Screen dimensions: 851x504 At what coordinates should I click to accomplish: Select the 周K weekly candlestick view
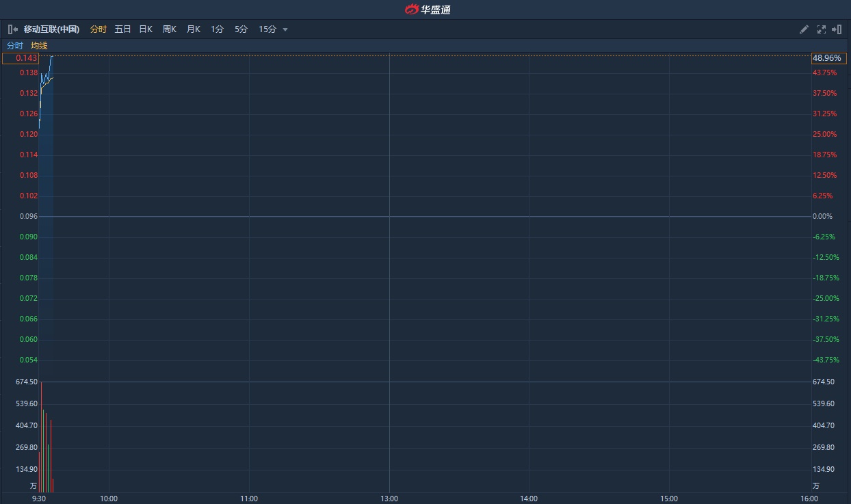(x=169, y=29)
